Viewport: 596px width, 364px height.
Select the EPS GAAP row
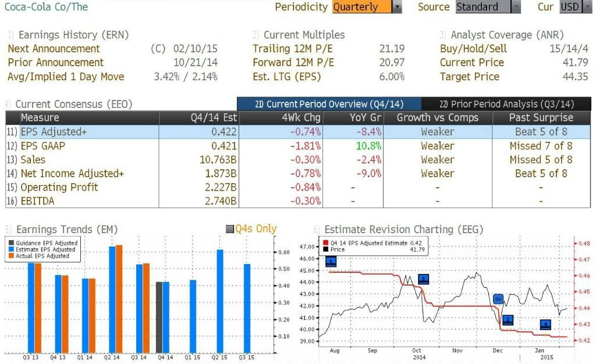point(298,146)
